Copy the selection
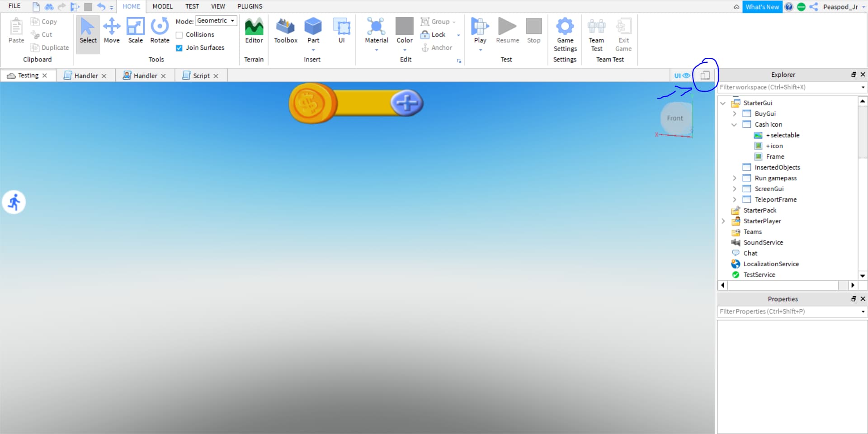This screenshot has width=868, height=434. pyautogui.click(x=44, y=22)
